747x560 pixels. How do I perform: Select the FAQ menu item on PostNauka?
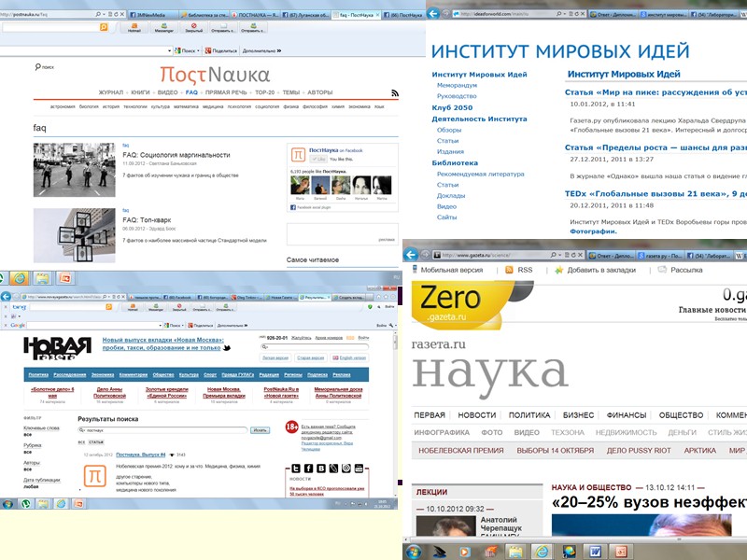click(191, 92)
